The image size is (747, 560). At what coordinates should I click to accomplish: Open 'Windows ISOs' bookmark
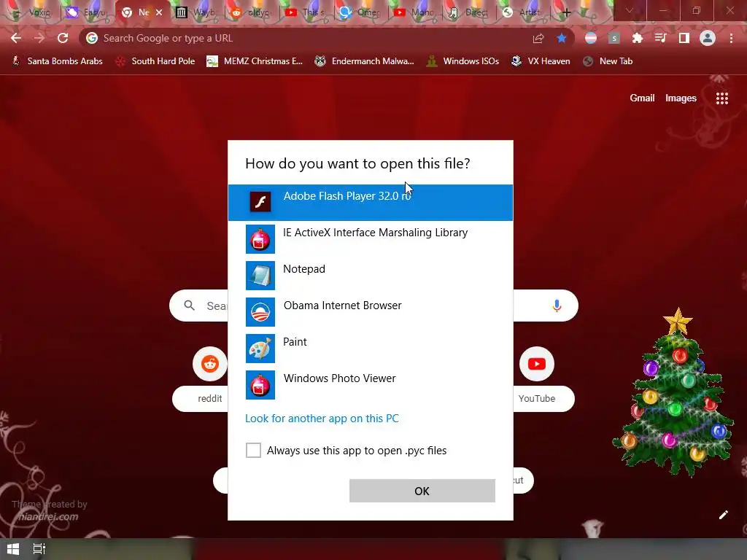click(x=462, y=61)
